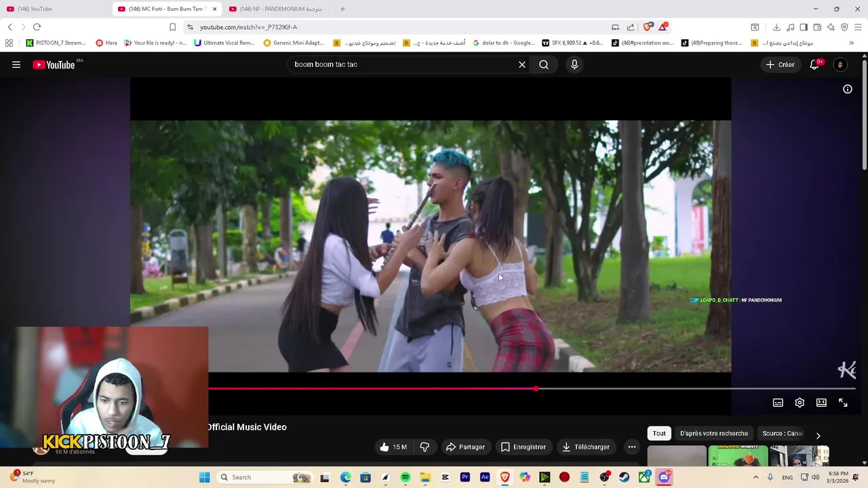Viewport: 868px width, 488px height.
Task: Clear the search box with the X
Action: (522, 64)
